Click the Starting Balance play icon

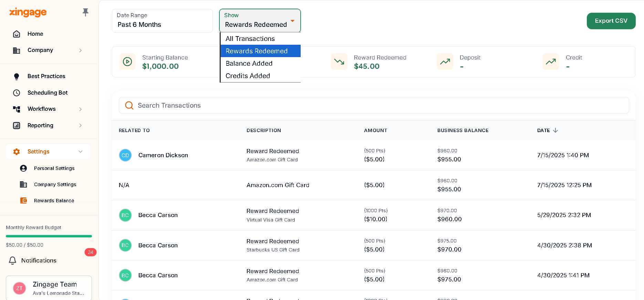pyautogui.click(x=127, y=62)
